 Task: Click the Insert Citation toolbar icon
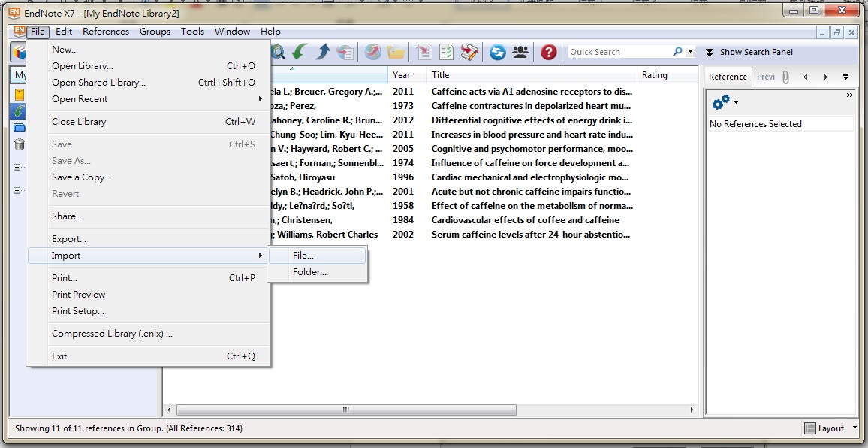[x=423, y=52]
